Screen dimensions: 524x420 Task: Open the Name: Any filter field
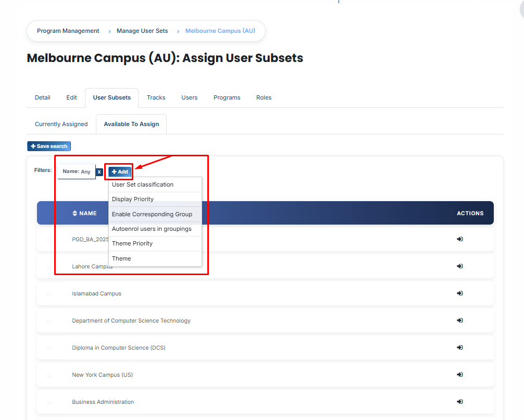click(77, 171)
